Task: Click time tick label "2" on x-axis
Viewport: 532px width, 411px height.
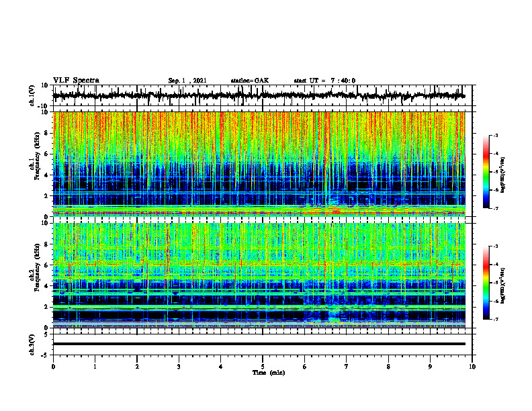Action: tap(137, 367)
